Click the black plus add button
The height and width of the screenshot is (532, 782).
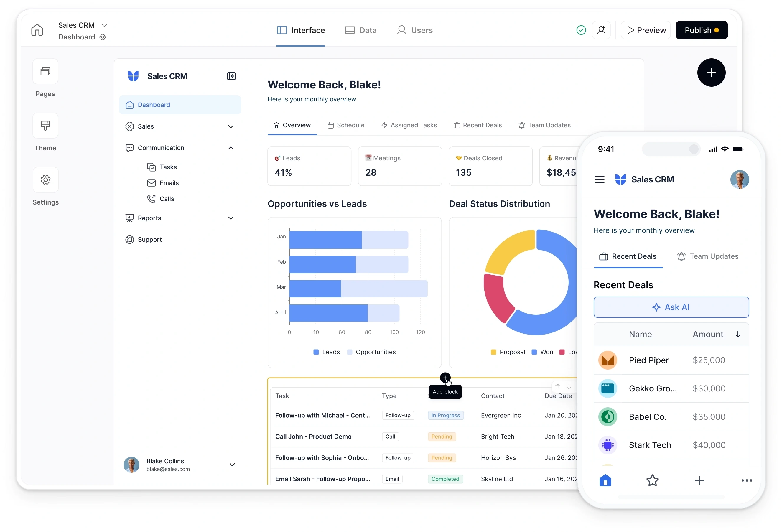(x=711, y=73)
